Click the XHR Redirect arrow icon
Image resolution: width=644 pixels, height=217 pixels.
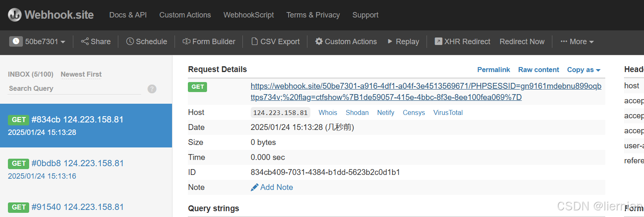coord(438,41)
